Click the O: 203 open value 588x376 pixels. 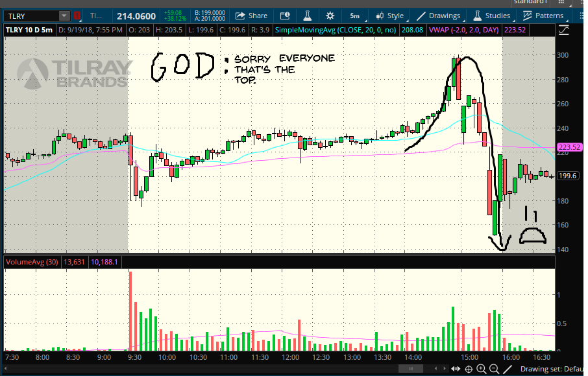point(139,30)
